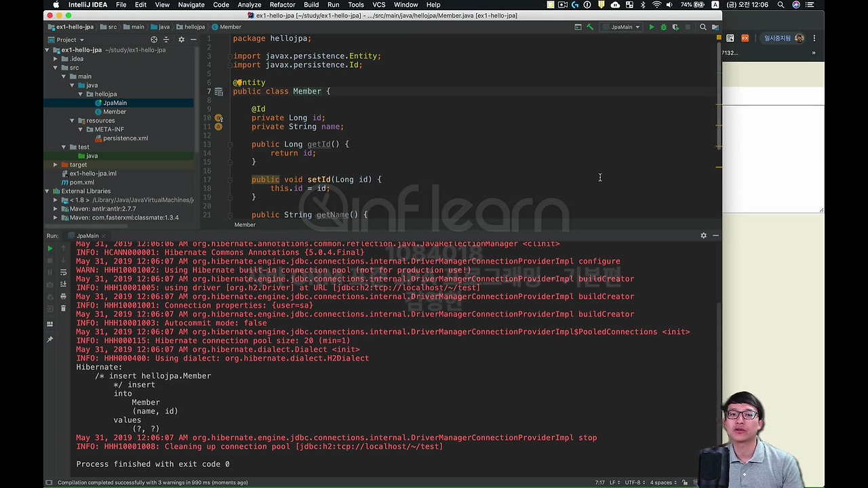
Task: Expand the target folder
Action: 56,165
